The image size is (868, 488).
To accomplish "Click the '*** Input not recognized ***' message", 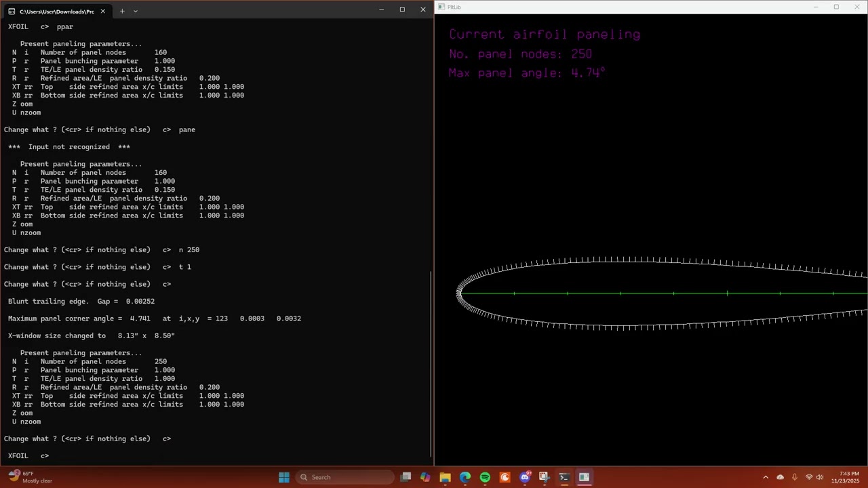I will pyautogui.click(x=69, y=147).
